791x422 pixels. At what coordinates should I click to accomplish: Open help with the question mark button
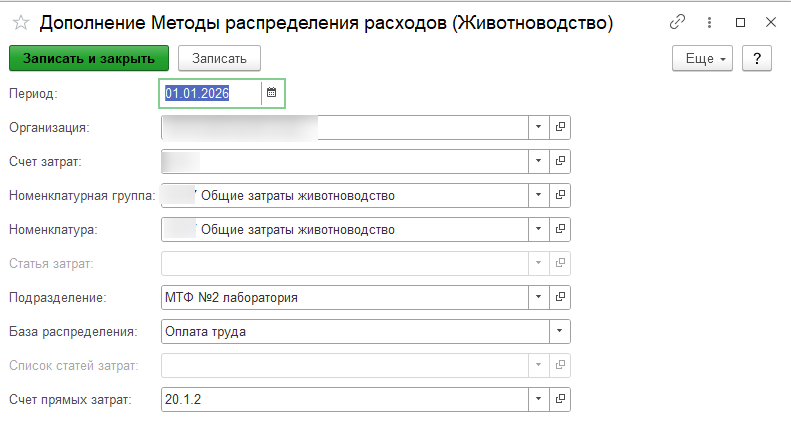757,58
